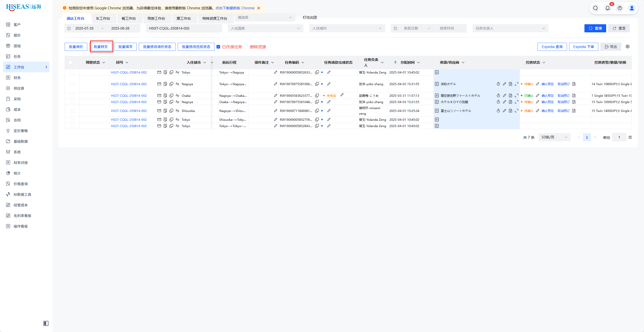This screenshot has width=644, height=332.
Task: Click the mail icon in the Osaka row
Action: [x=159, y=96]
